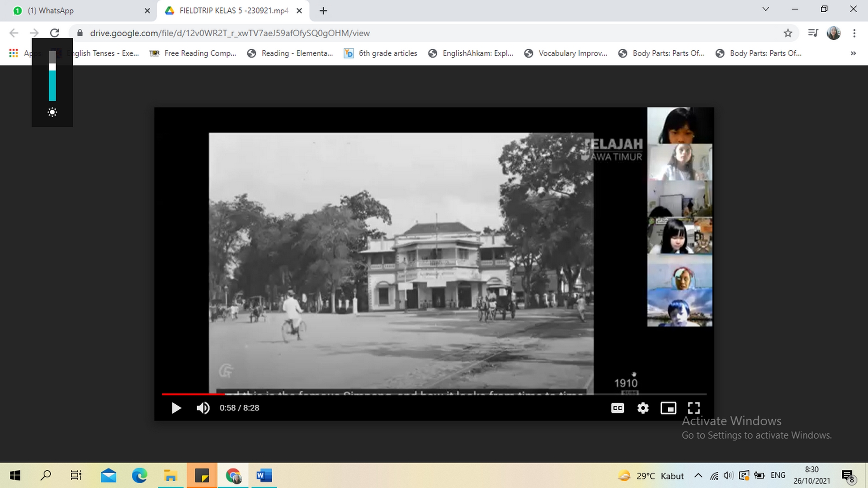Open Microsoft Edge from taskbar
The image size is (868, 488).
[x=139, y=475]
